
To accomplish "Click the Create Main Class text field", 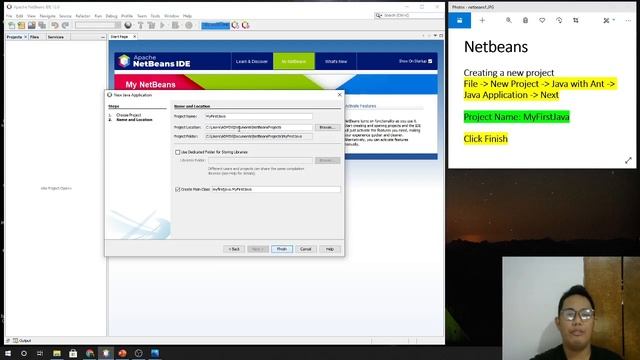I will pos(276,189).
